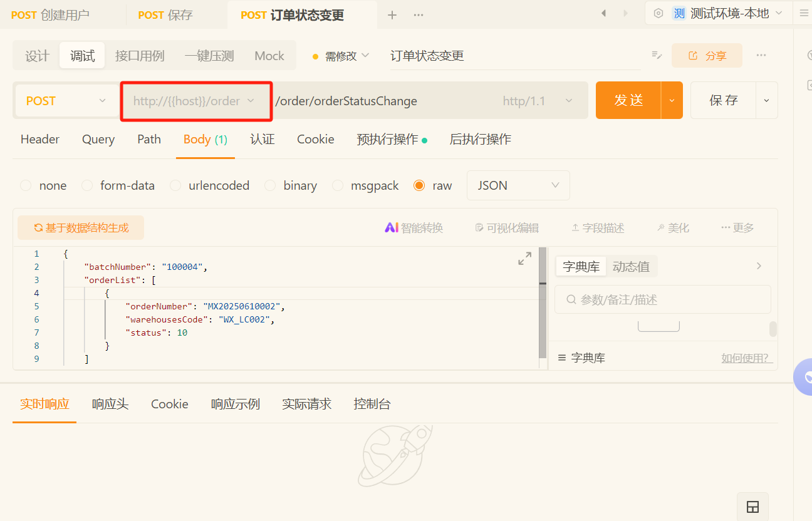The height and width of the screenshot is (521, 812).
Task: Open the POST method dropdown
Action: point(66,101)
